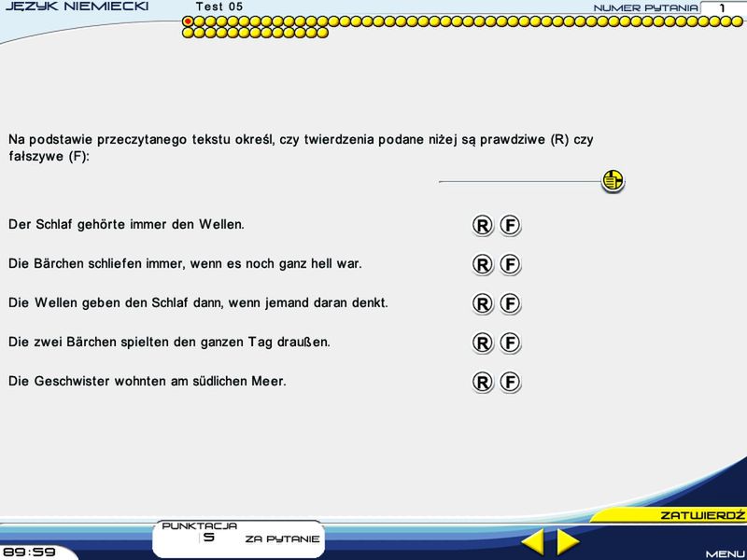Pick R for 'Die zwei Bärchen spielten' statement
Image resolution: width=747 pixels, height=560 pixels.
pyautogui.click(x=483, y=343)
